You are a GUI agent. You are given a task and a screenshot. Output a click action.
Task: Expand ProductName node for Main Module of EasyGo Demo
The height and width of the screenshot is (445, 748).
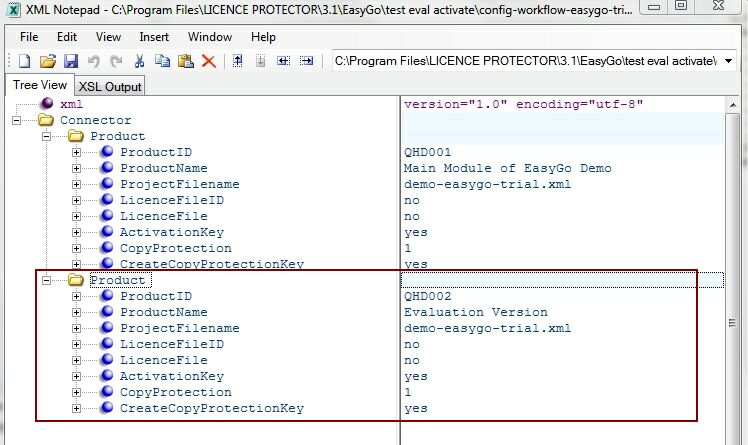(76, 168)
